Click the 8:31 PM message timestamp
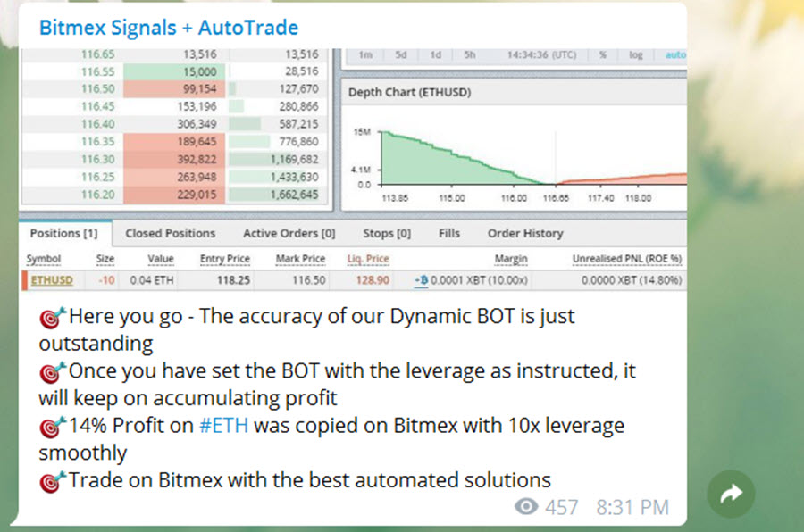Image resolution: width=804 pixels, height=532 pixels. [x=632, y=507]
